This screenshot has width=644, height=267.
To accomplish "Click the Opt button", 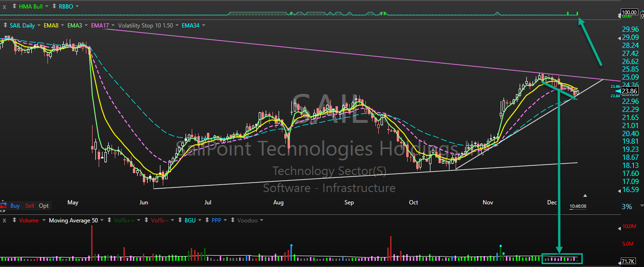I will click(x=44, y=206).
